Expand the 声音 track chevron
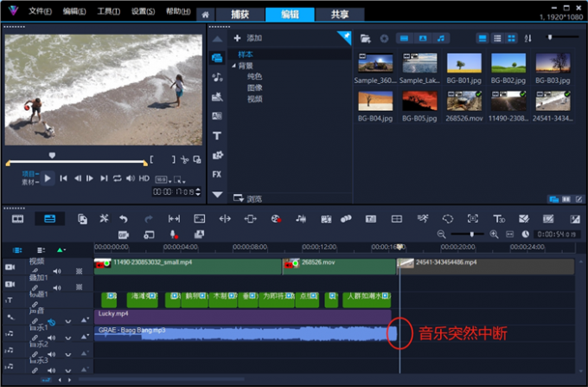This screenshot has height=387, width=588. (67, 321)
